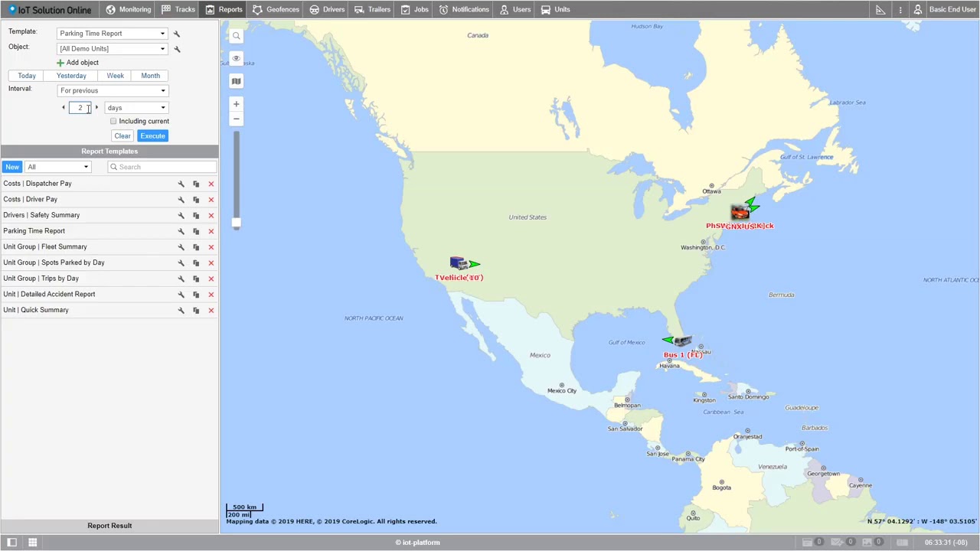The image size is (980, 551).
Task: Open the days unit dropdown
Action: (136, 108)
